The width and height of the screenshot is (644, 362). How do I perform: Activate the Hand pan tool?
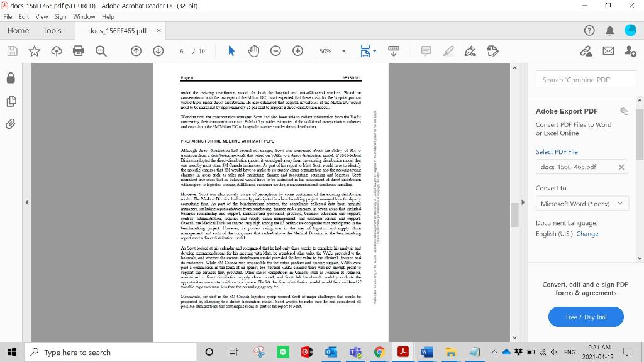tap(254, 51)
